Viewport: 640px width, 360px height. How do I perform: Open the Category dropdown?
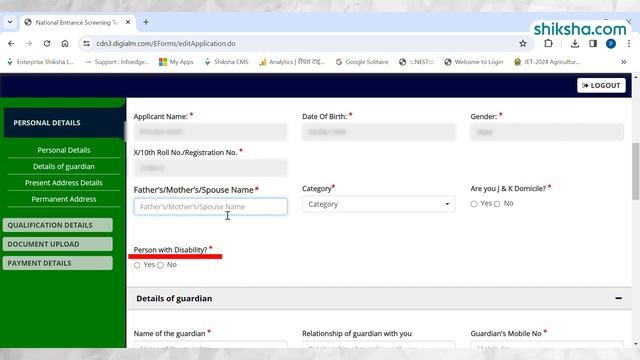tap(379, 204)
